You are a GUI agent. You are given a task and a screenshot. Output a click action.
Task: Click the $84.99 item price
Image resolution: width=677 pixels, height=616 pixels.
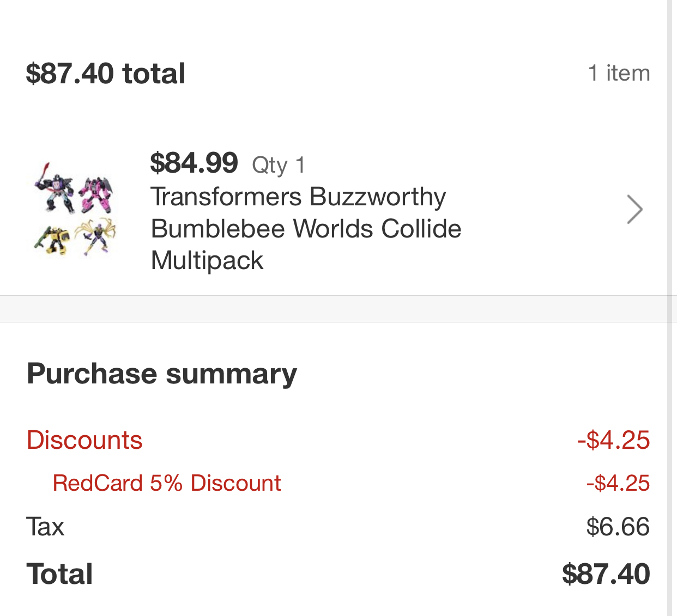(x=194, y=163)
